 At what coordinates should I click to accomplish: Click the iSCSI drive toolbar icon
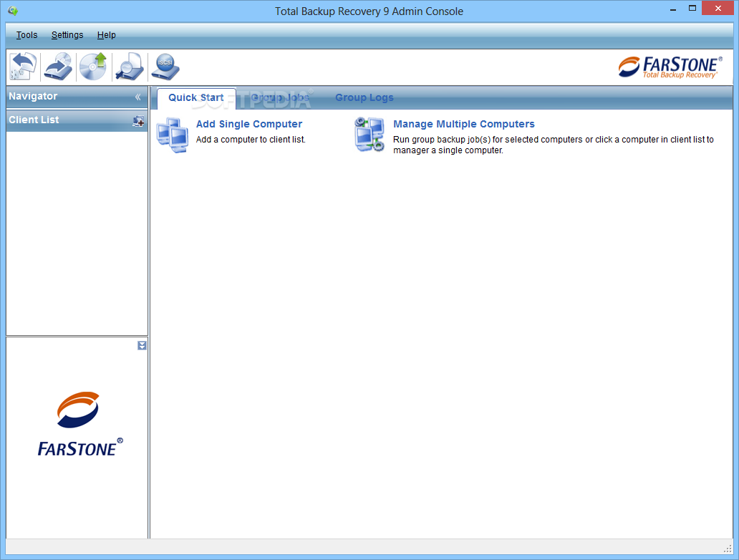pos(165,67)
